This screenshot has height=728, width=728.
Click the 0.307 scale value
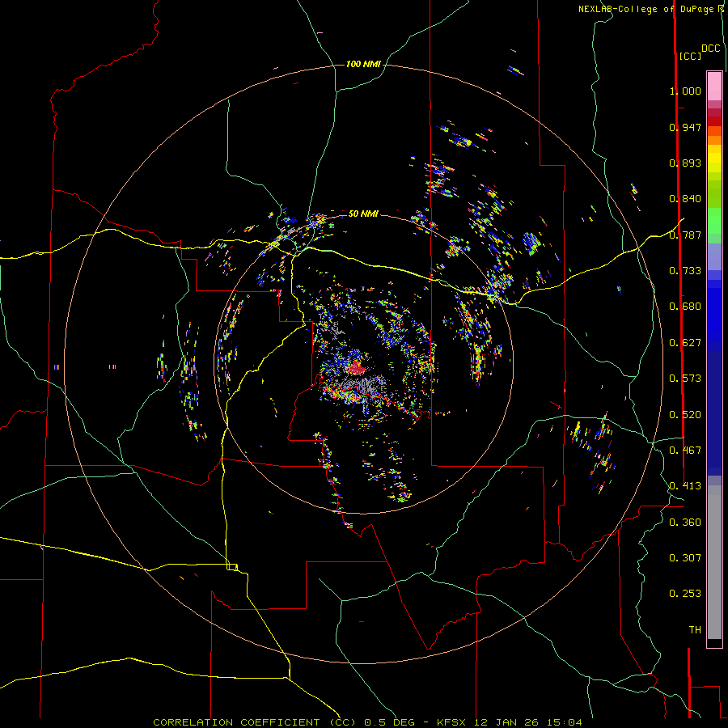[x=685, y=558]
